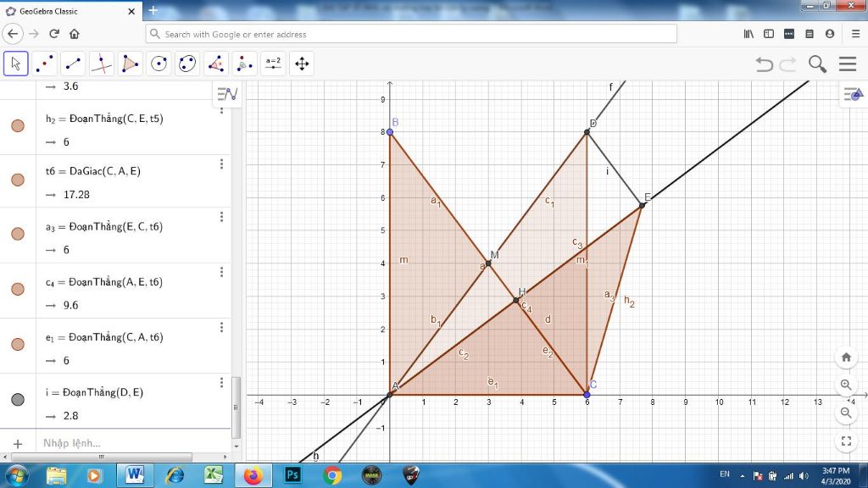Zoom in on graphics view

[x=846, y=385]
